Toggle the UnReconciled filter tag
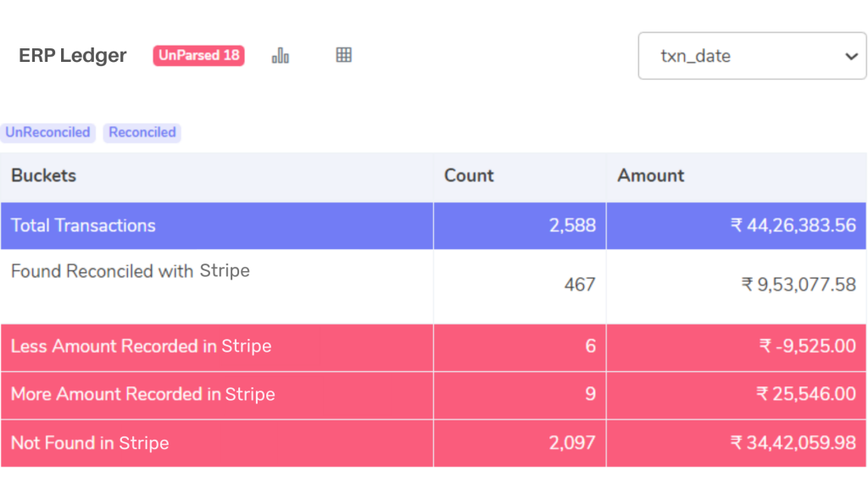 click(47, 132)
